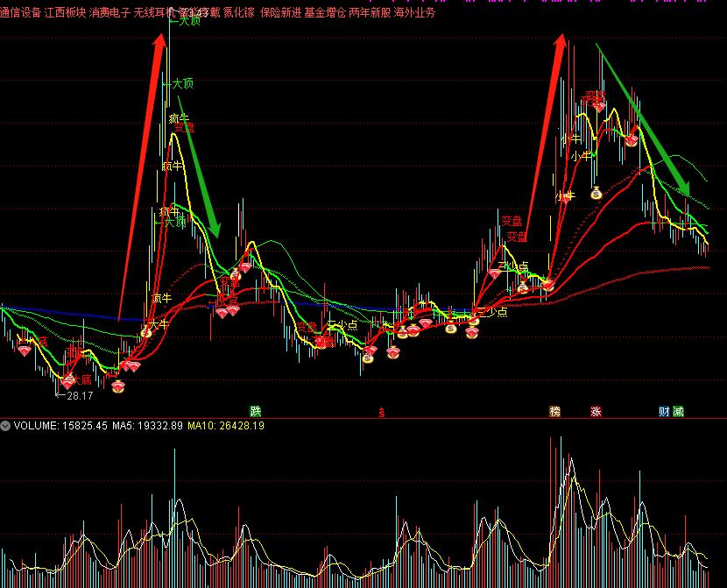Open the 江西板块 sector tag
This screenshot has height=588, width=727.
[x=65, y=13]
